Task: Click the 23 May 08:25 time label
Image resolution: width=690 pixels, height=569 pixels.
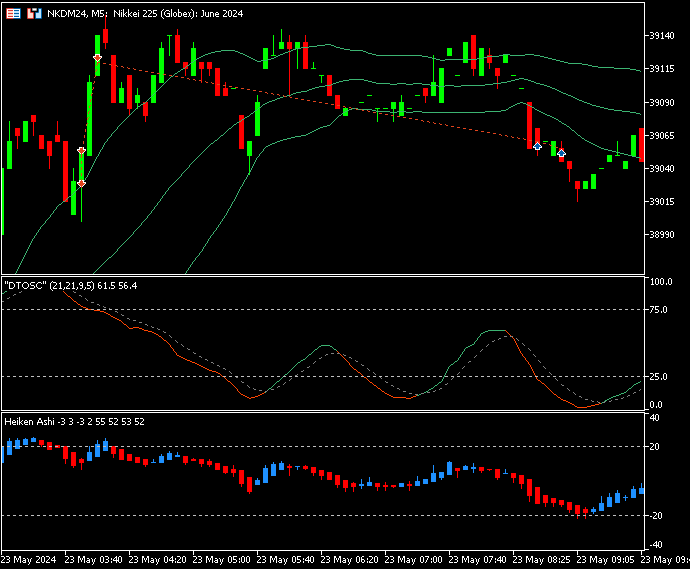Action: 542,560
